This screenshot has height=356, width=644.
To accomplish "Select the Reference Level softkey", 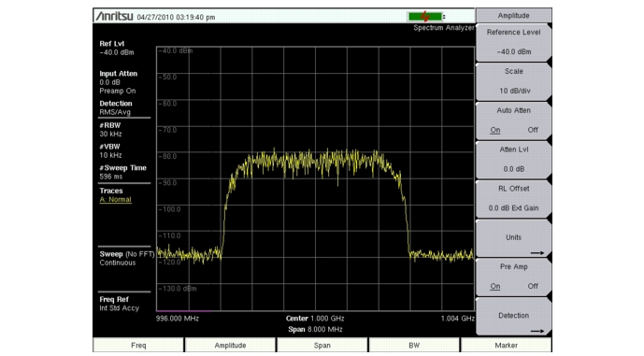I will 513,42.
